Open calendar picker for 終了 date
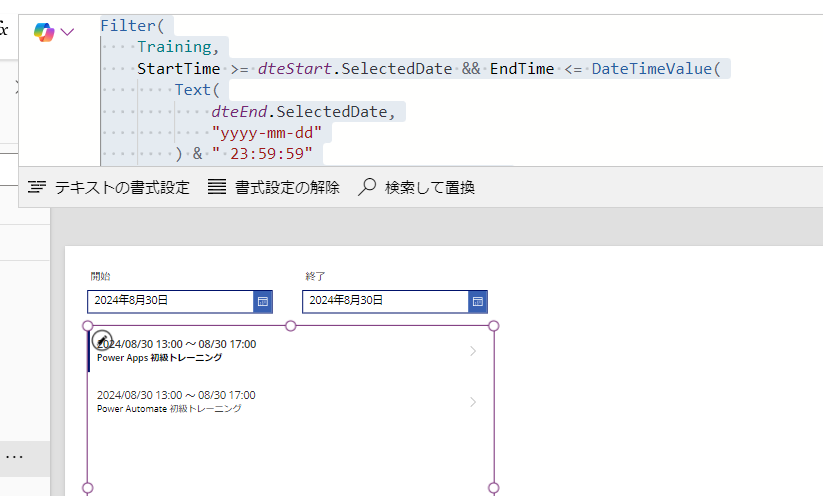Viewport: 823px width, 496px height. click(478, 301)
